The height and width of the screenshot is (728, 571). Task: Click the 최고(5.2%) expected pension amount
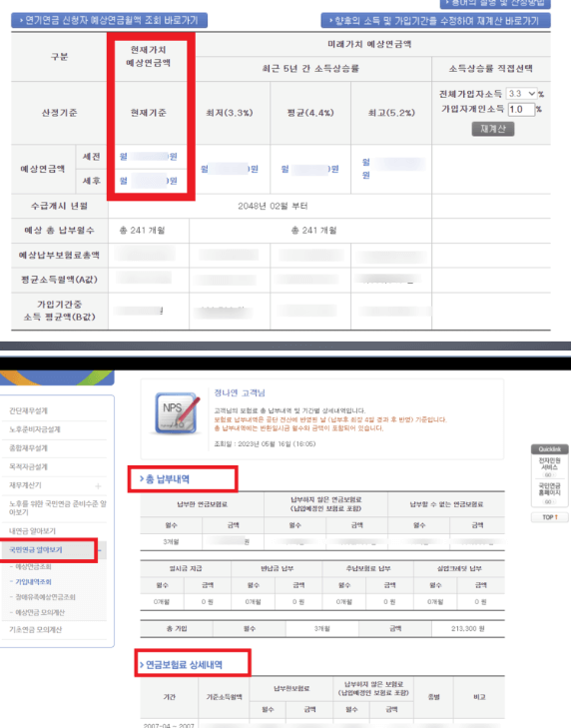click(392, 169)
